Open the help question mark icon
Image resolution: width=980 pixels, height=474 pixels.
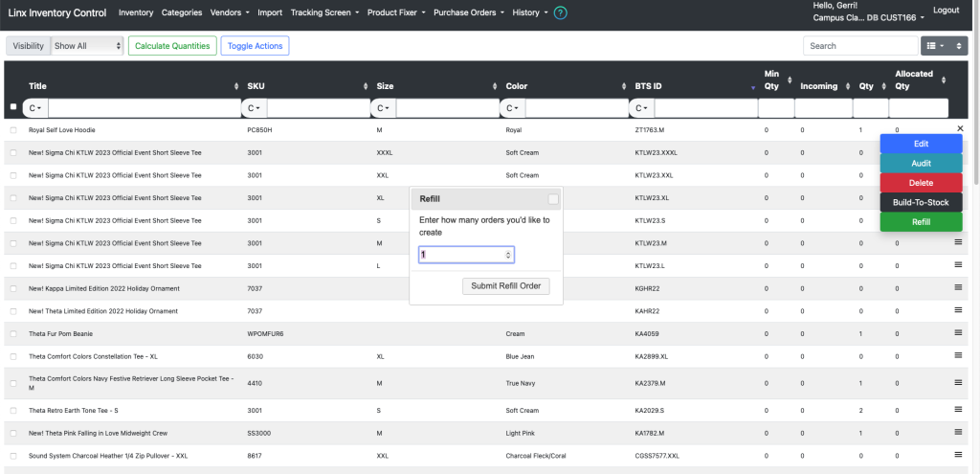pos(561,12)
